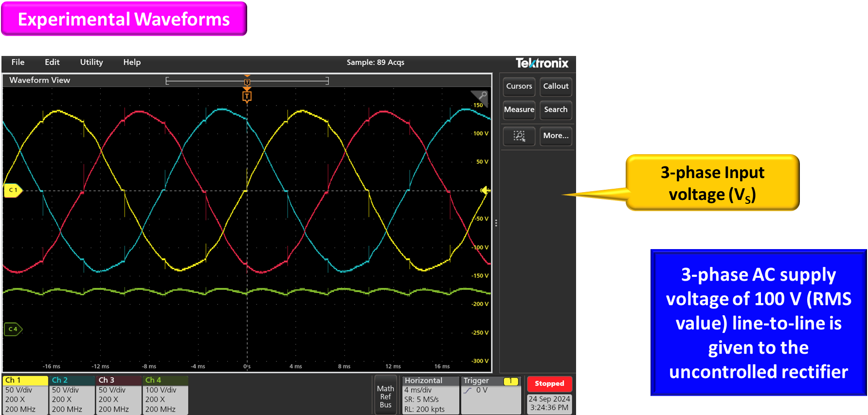Open the Utility menu
The image size is (868, 415).
tap(91, 62)
